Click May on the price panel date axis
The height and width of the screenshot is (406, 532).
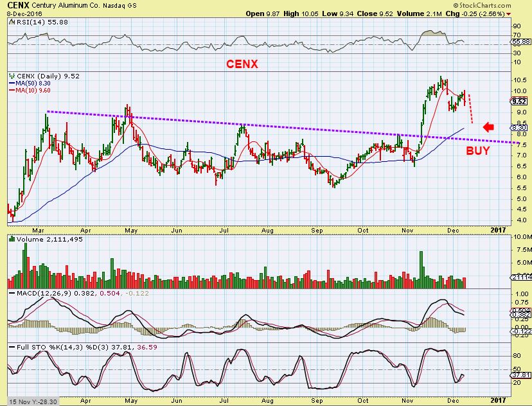pyautogui.click(x=131, y=231)
